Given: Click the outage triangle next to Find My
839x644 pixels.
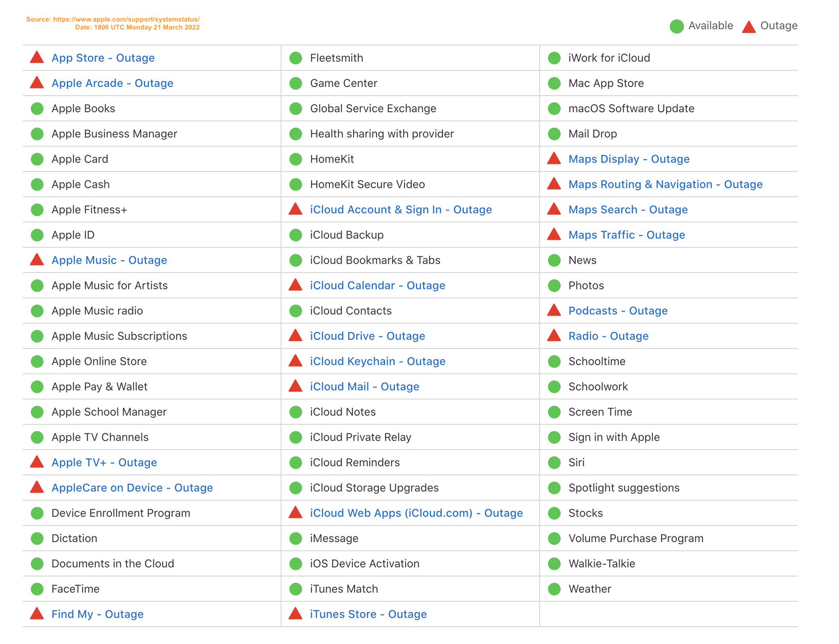Looking at the screenshot, I should pos(37,614).
